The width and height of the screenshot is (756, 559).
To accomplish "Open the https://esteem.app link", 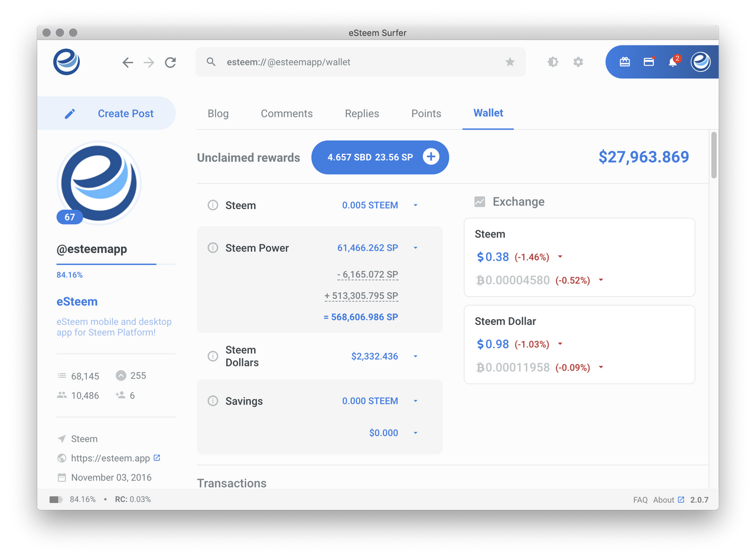I will coord(110,458).
